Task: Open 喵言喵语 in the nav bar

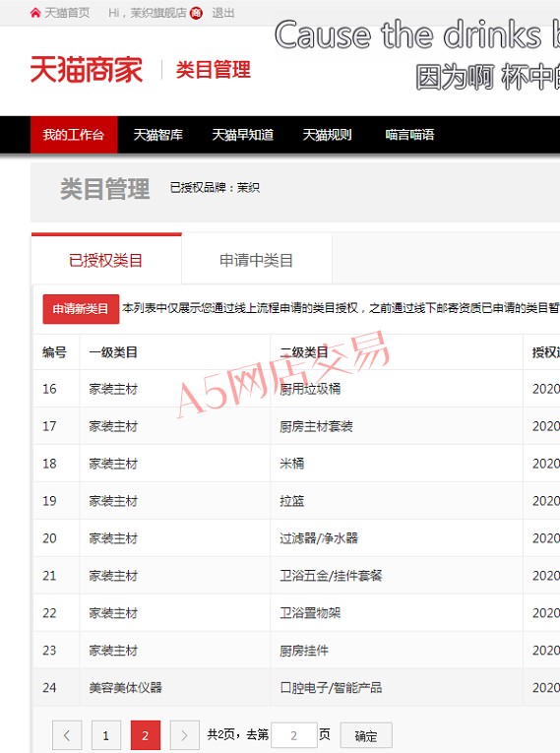Action: click(x=409, y=135)
